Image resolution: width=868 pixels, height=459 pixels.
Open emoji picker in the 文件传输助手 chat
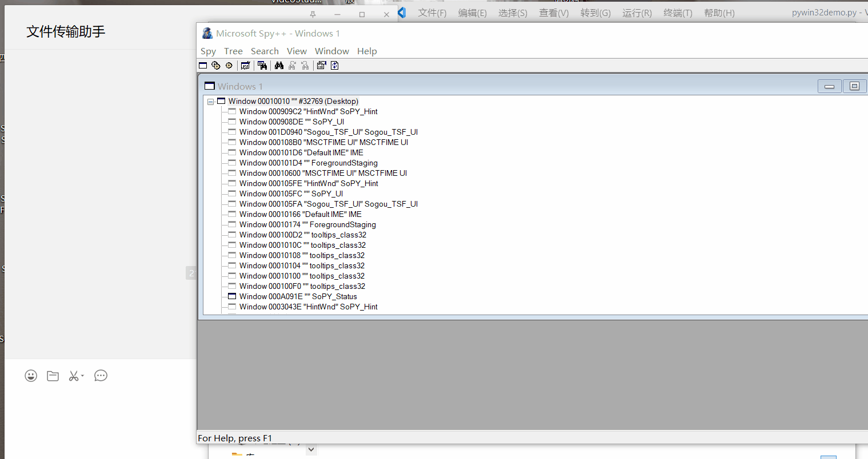coord(31,376)
